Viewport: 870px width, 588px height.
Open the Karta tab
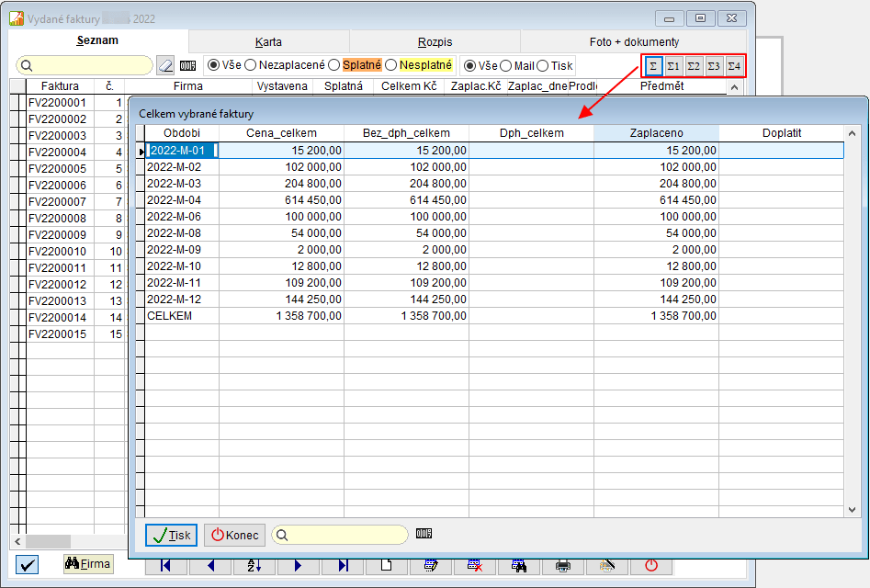[268, 42]
